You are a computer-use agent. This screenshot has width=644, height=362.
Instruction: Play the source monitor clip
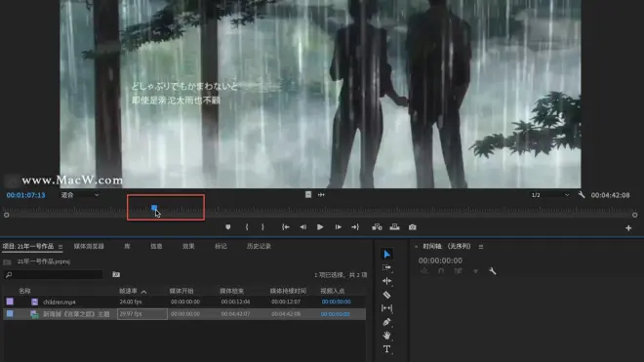click(320, 227)
